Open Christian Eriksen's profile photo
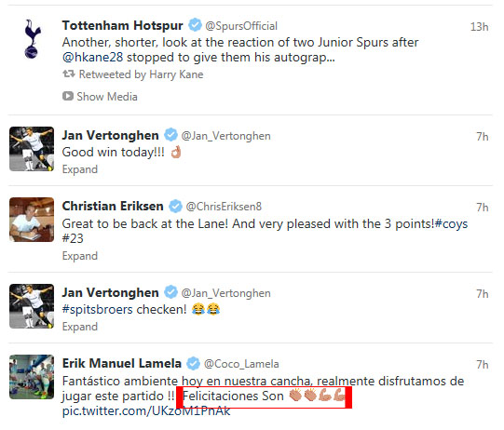The image size is (504, 430). [x=32, y=220]
